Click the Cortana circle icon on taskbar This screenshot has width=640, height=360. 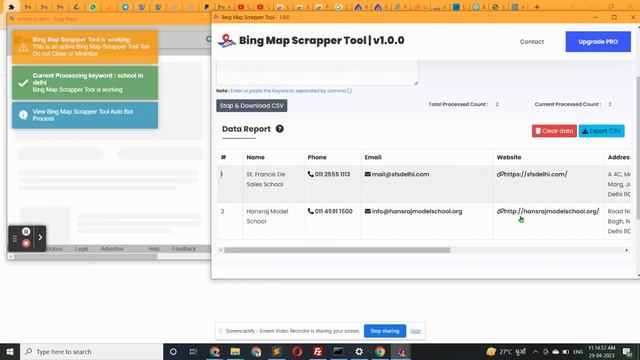[173, 351]
